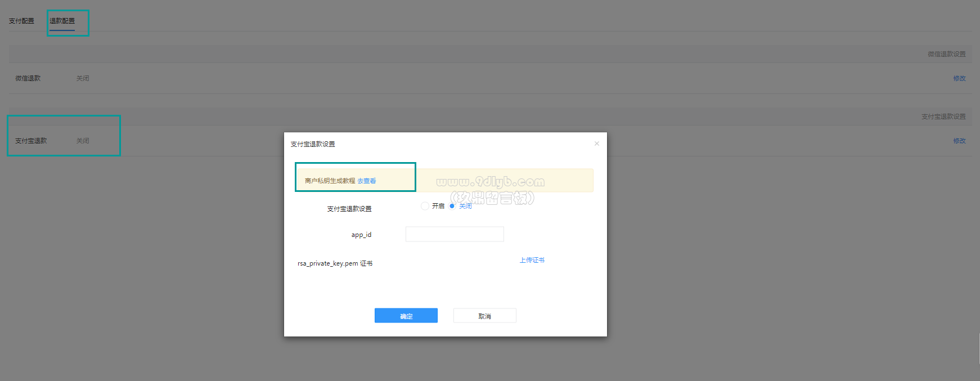Switch to the 支付配置 tab
This screenshot has height=381, width=980.
tap(21, 21)
